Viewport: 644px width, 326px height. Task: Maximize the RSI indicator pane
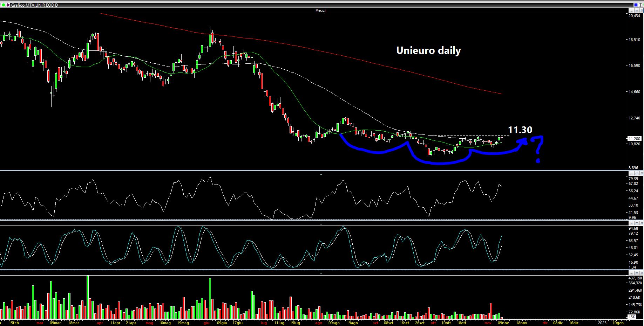coord(637,173)
